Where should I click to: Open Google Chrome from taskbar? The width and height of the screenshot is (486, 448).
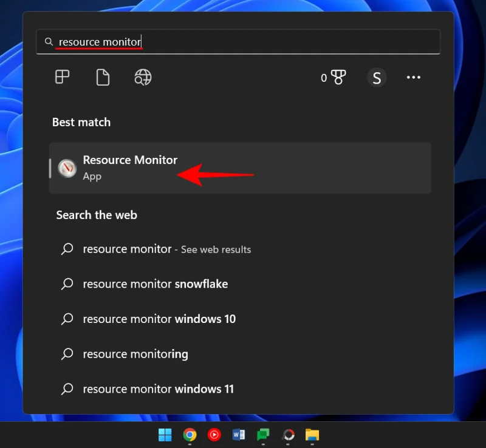[x=190, y=435]
